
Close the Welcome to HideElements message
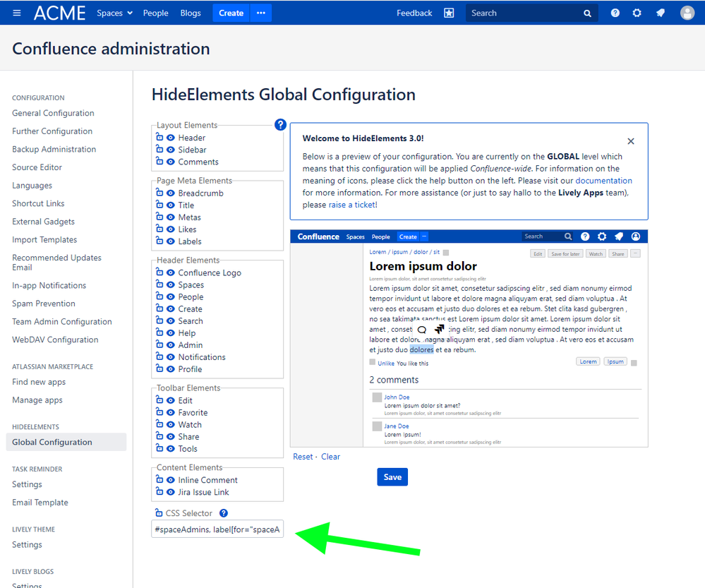[631, 141]
